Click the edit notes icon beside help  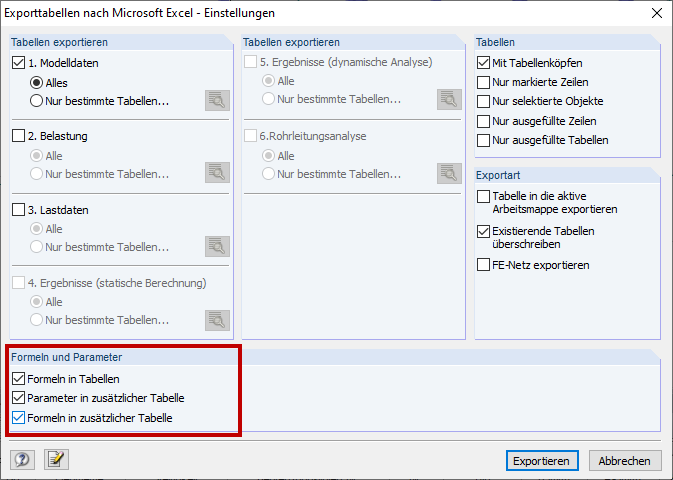[x=55, y=460]
